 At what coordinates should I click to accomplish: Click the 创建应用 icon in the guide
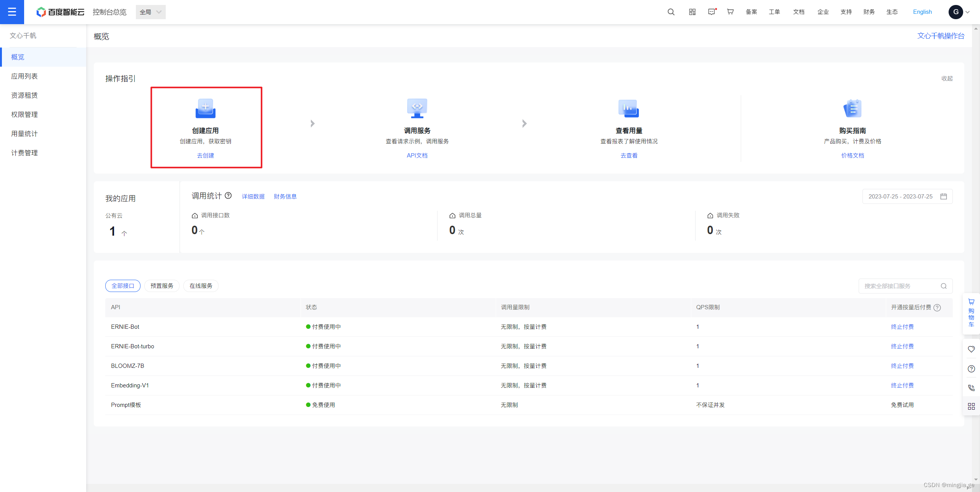[x=206, y=109]
